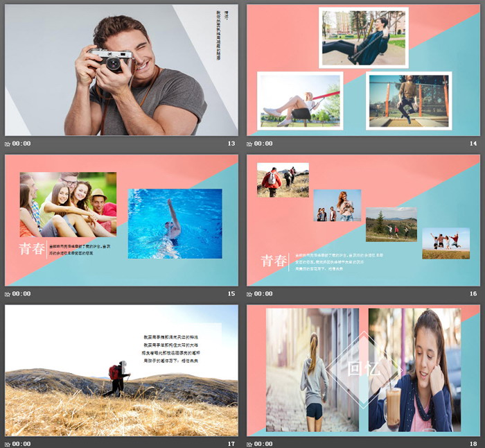Image resolution: width=485 pixels, height=448 pixels.
Task: Click the 00:00 timing under slide 13
Action: coord(21,144)
